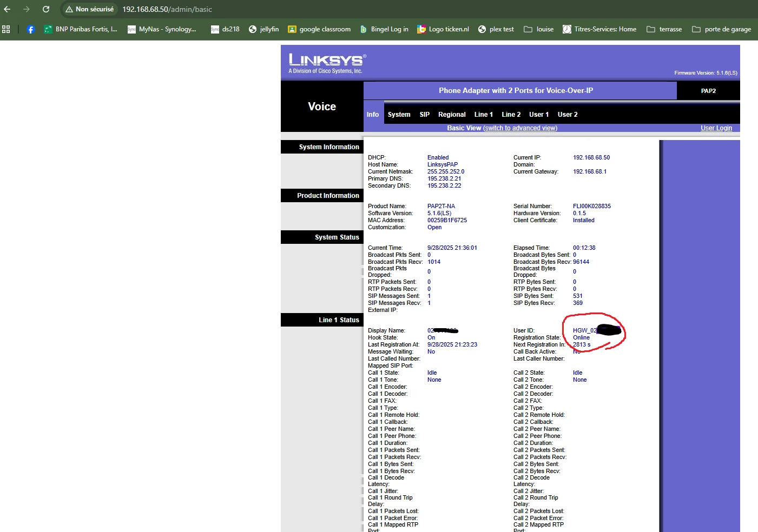Click the Next Registration In value 2813 s
Viewport: 758px width, 532px height.
click(x=582, y=345)
